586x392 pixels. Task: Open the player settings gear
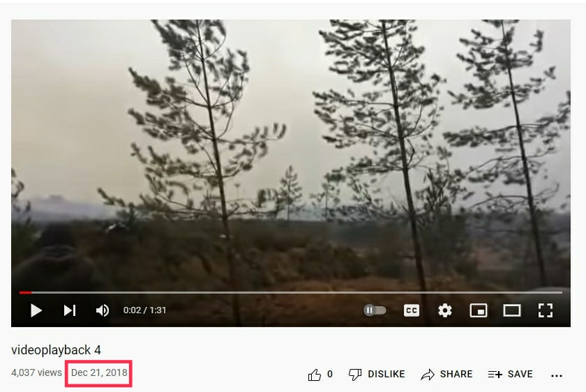(445, 310)
